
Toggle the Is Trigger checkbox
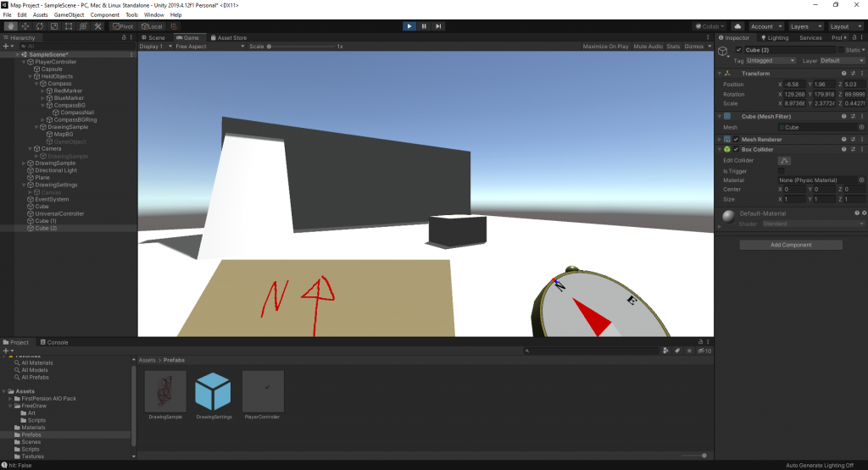pos(781,171)
